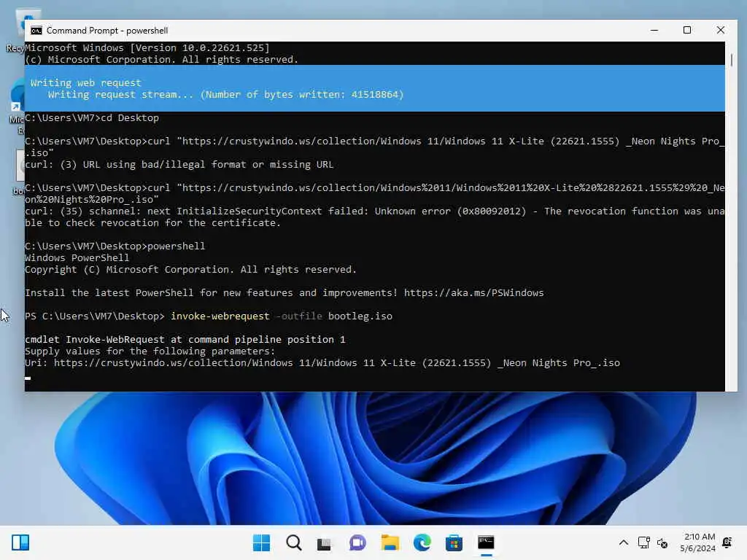Click 'curl: (3) URL using bad/illegal format' line
Image resolution: width=747 pixels, height=560 pixels.
pos(179,164)
